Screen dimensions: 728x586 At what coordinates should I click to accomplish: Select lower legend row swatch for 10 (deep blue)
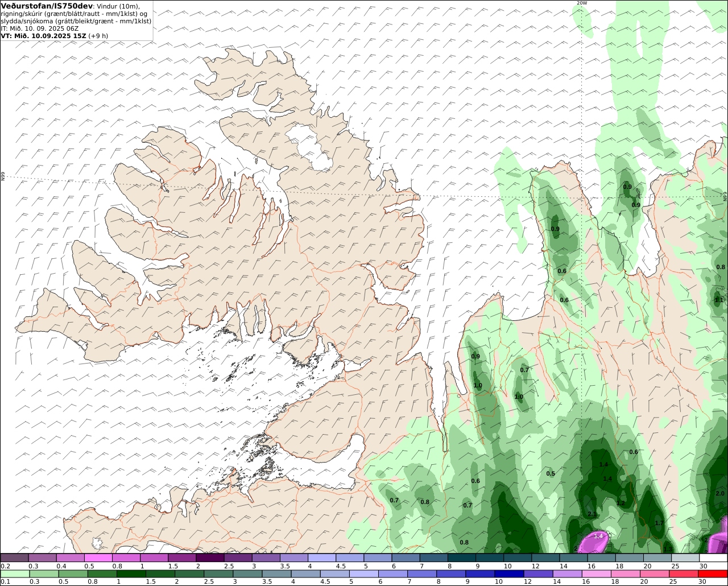[x=509, y=574]
